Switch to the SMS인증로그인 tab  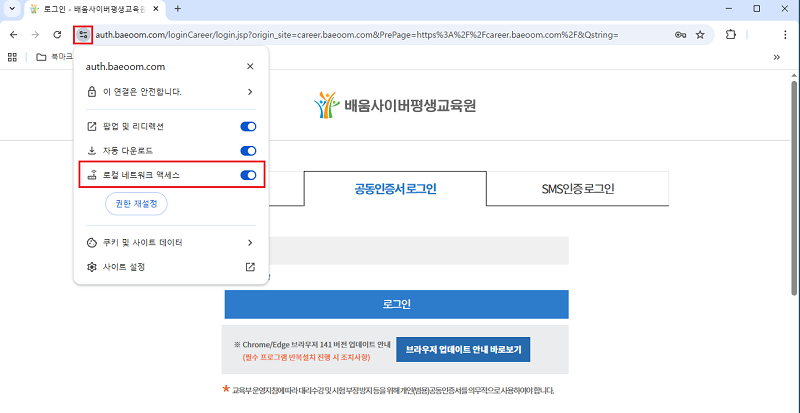point(577,189)
